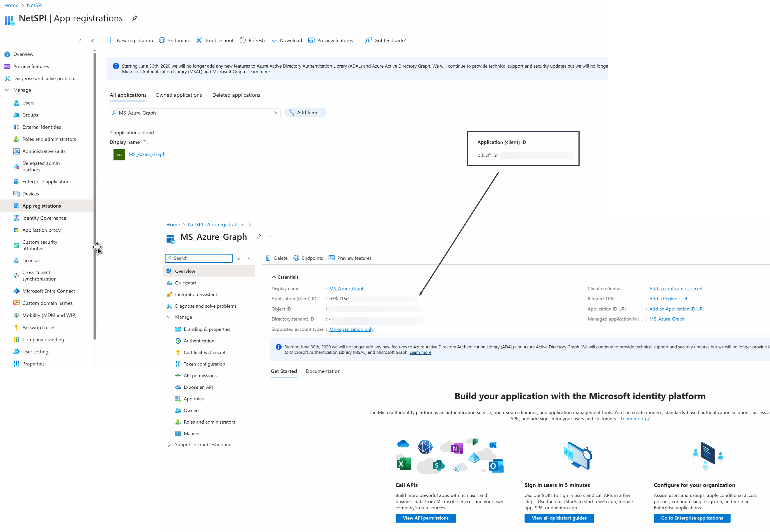Click Got feedback? in toolbar

click(x=386, y=40)
